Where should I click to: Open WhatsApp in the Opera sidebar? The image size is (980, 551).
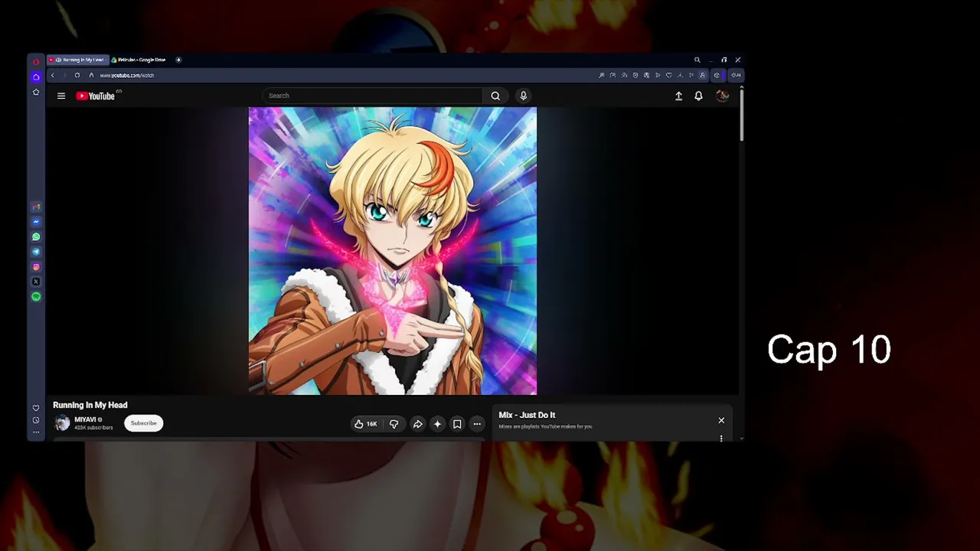[x=36, y=236]
